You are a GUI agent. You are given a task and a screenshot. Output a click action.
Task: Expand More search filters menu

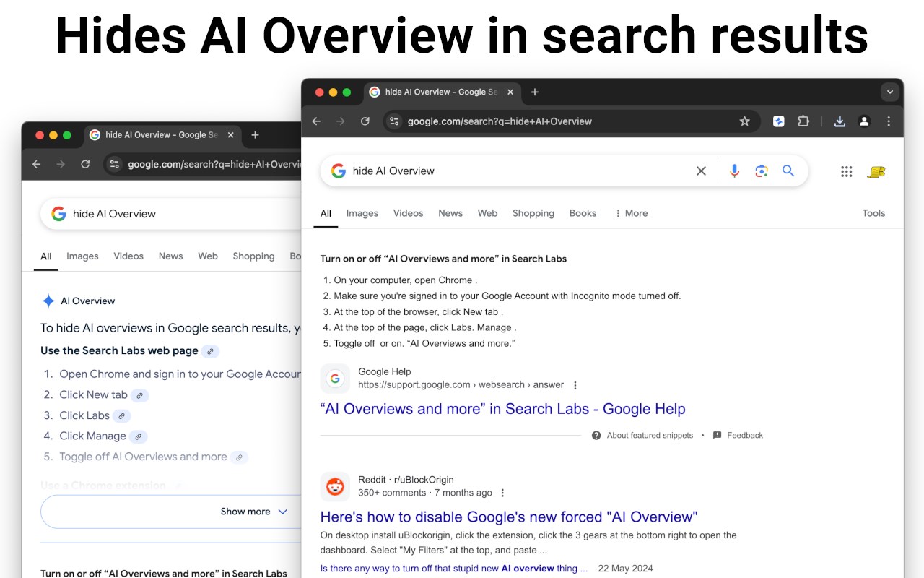click(631, 213)
